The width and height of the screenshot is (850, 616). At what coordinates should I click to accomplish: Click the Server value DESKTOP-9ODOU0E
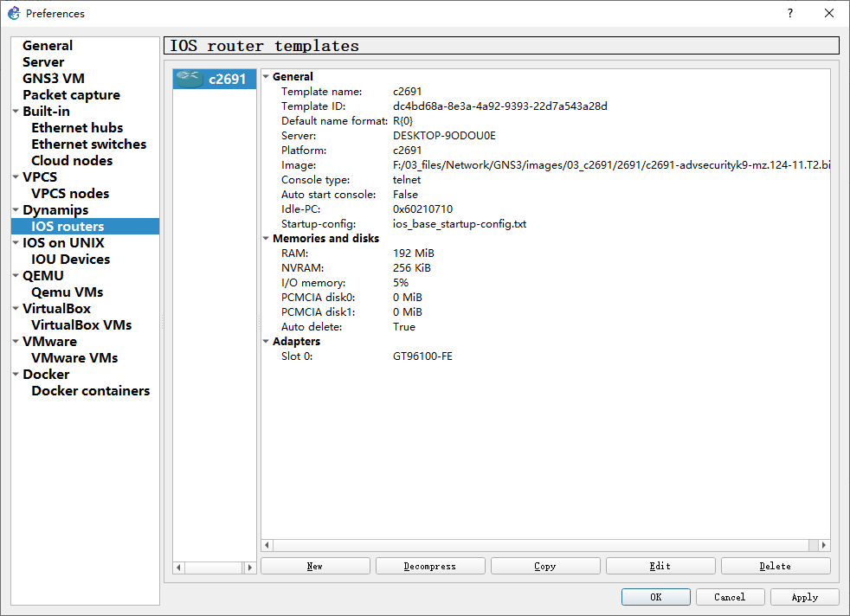tap(444, 136)
